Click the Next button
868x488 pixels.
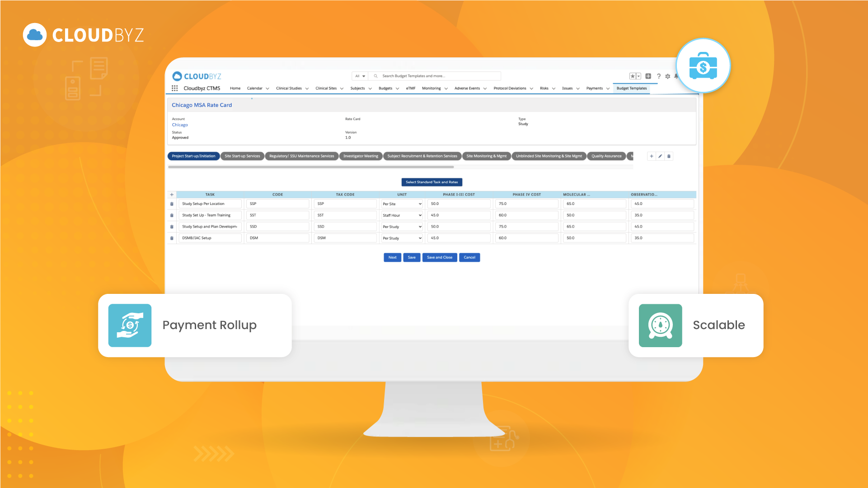click(392, 257)
